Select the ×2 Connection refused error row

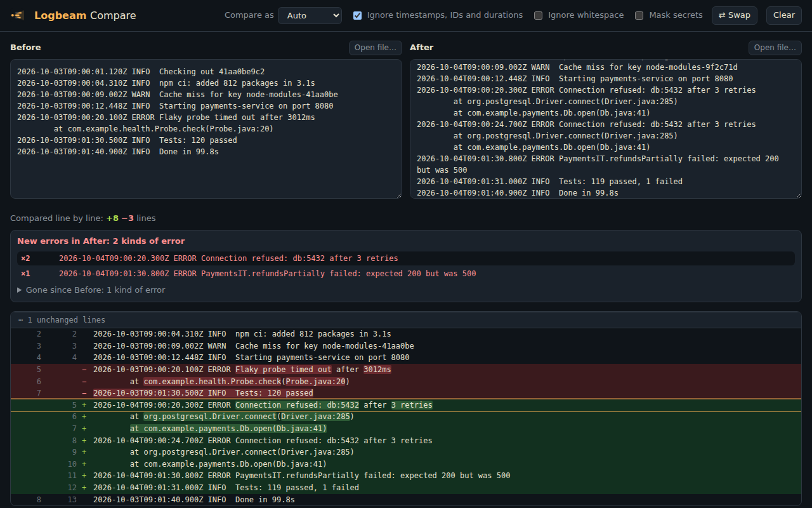406,258
